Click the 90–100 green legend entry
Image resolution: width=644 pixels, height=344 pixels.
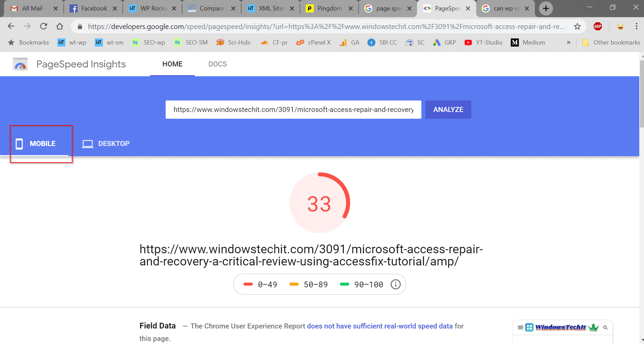[x=362, y=284]
